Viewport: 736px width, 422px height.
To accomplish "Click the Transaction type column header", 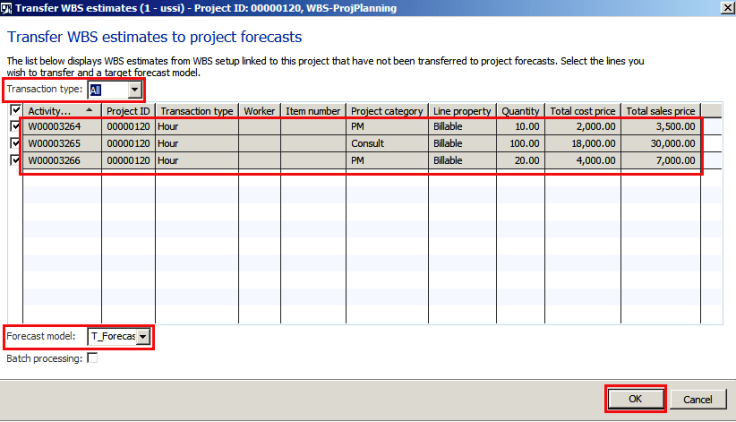I will (x=196, y=111).
